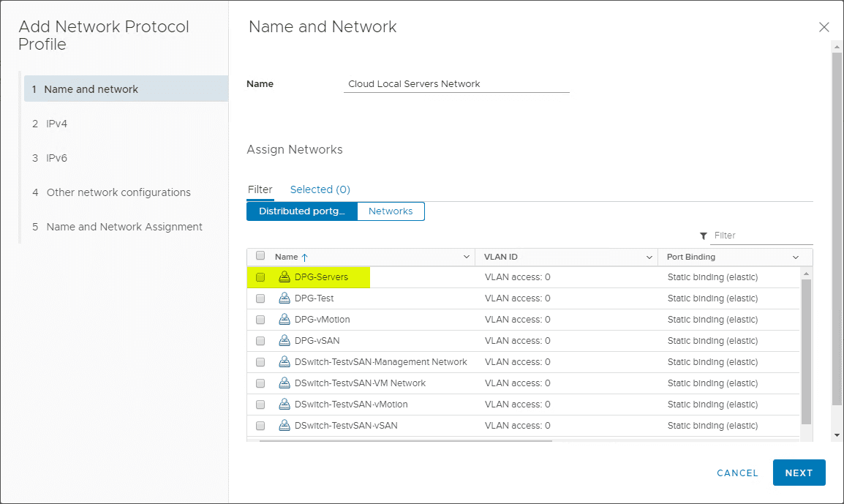This screenshot has height=504, width=844.
Task: Click the horizontal scrollbar under the table
Action: [x=405, y=441]
